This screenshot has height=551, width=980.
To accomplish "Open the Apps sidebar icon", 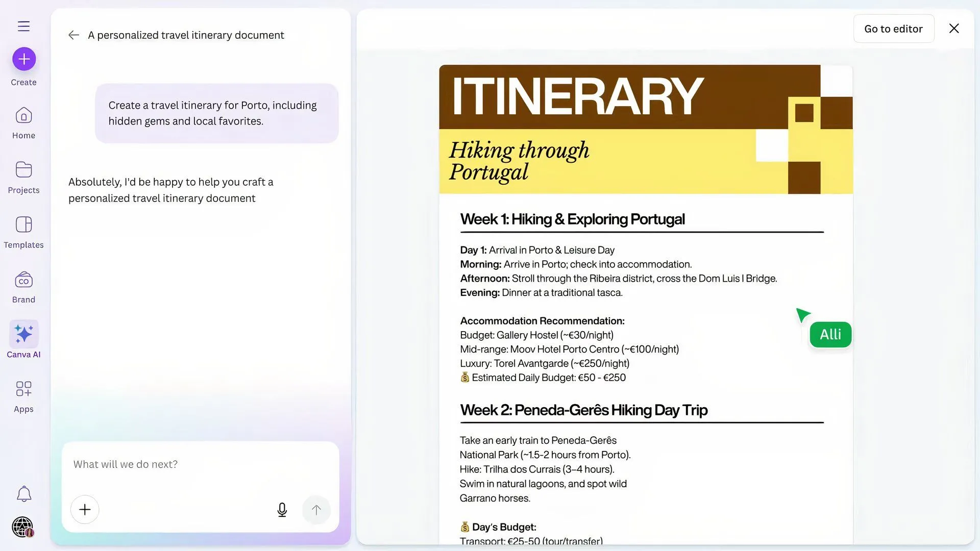I will (23, 389).
